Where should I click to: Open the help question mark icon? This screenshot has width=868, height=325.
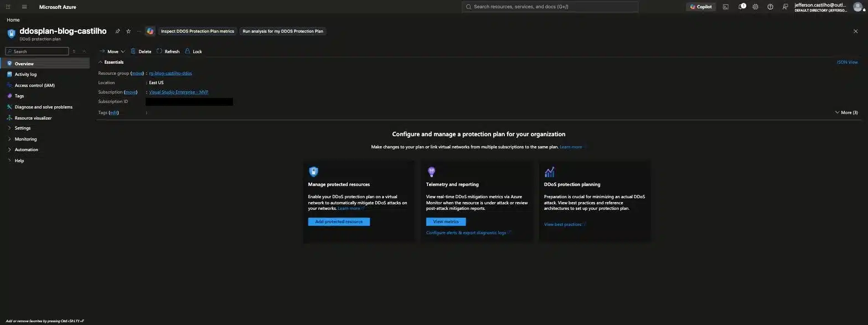(770, 7)
